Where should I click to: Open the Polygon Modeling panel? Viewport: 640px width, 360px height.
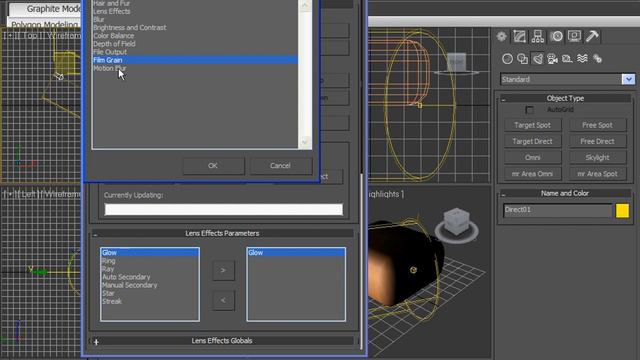[x=44, y=24]
